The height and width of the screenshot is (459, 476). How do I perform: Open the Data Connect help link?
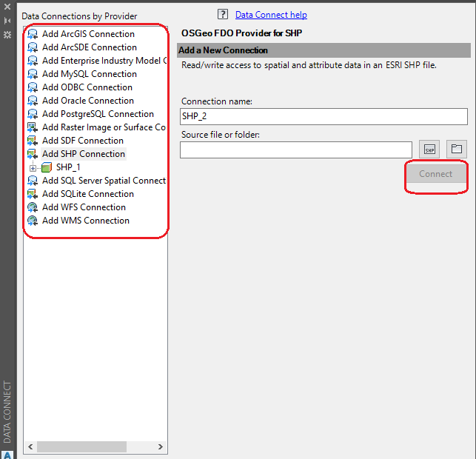271,15
